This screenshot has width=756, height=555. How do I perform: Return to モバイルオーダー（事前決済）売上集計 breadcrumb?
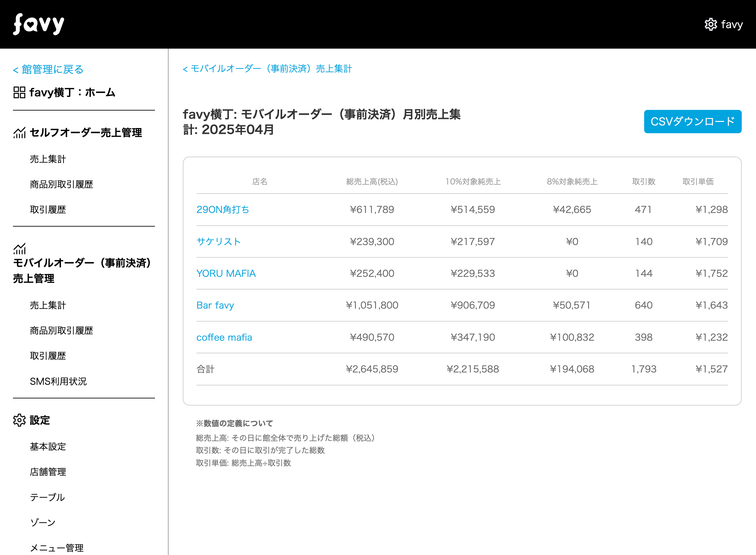point(267,68)
